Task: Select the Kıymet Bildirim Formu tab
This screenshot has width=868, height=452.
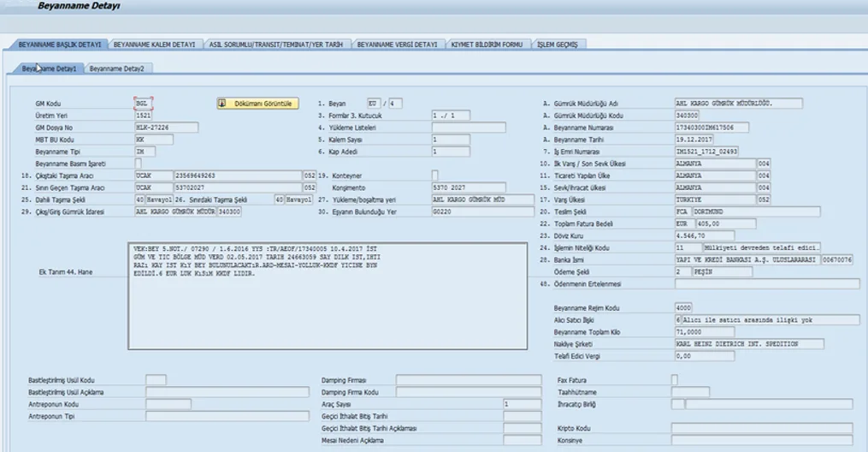Action: [x=487, y=45]
